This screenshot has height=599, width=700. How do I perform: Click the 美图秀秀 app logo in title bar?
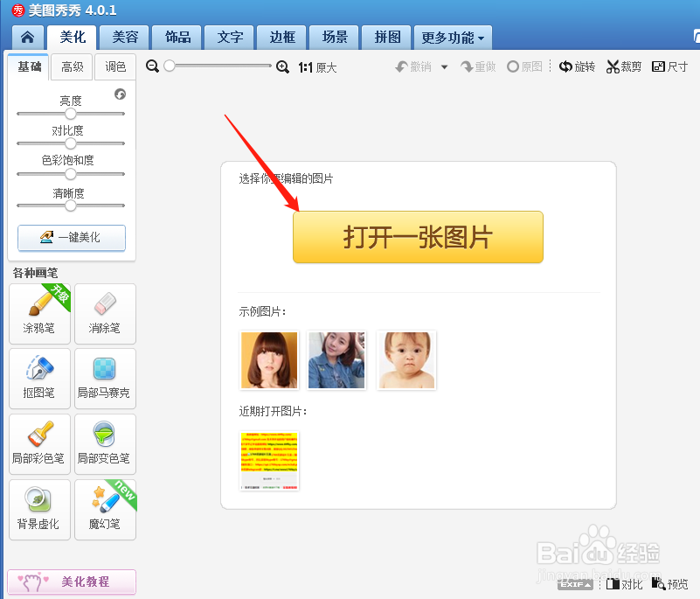[x=18, y=10]
